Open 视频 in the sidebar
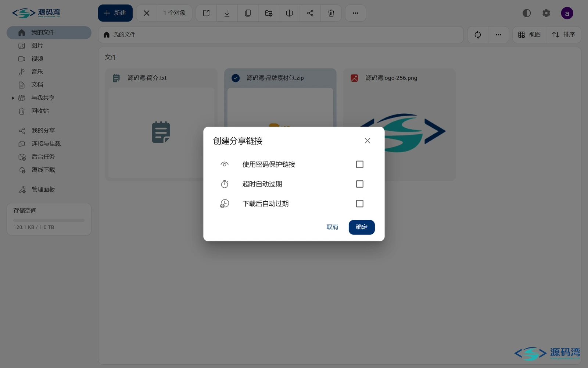 (49, 59)
